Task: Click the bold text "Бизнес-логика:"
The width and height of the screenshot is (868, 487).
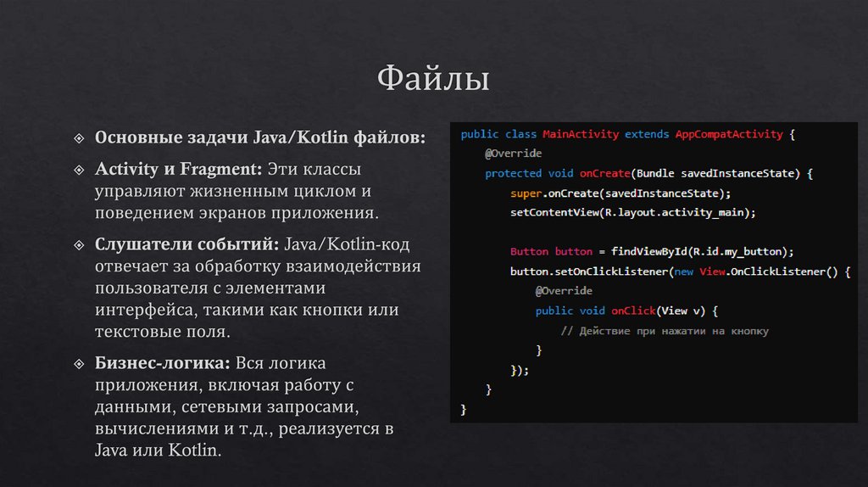Action: [162, 363]
